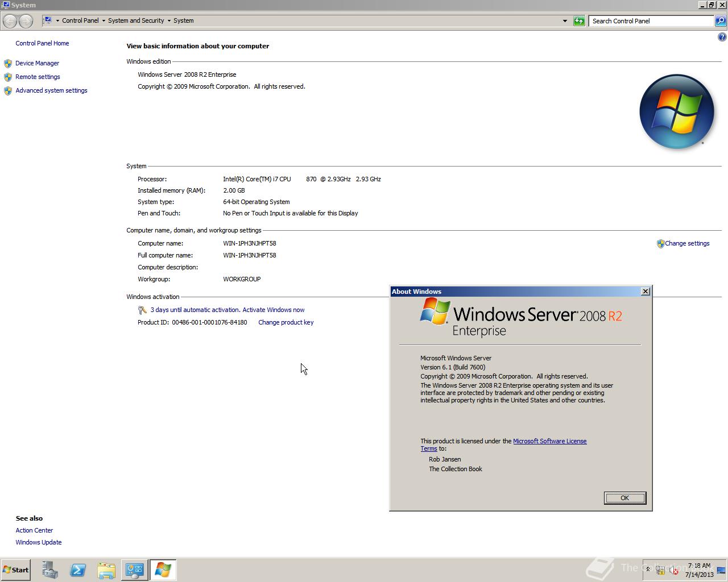728x582 pixels.
Task: Click the Advanced system settings shield icon
Action: (x=8, y=90)
